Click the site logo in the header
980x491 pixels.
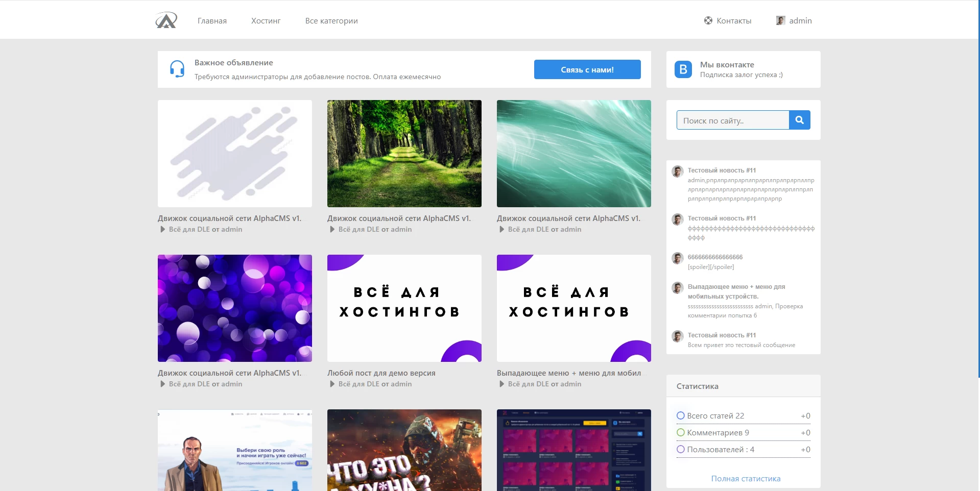(x=166, y=20)
